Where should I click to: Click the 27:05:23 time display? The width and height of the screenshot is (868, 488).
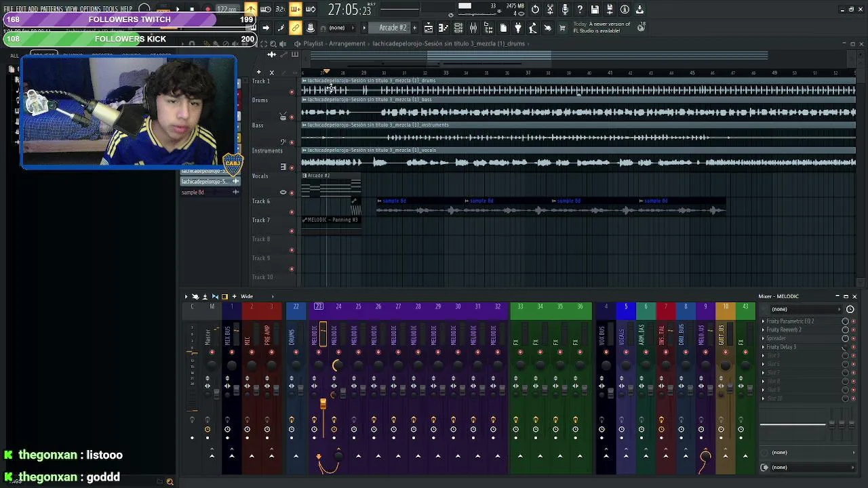tap(349, 10)
